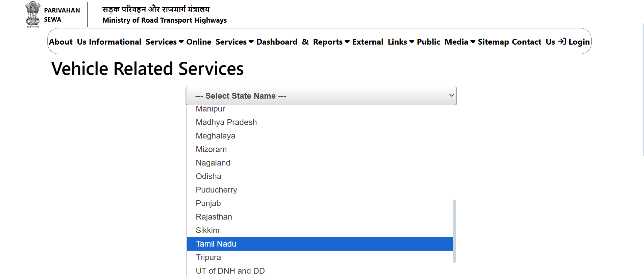Pick Odisha from the dropdown list
The image size is (644, 277).
pyautogui.click(x=320, y=176)
